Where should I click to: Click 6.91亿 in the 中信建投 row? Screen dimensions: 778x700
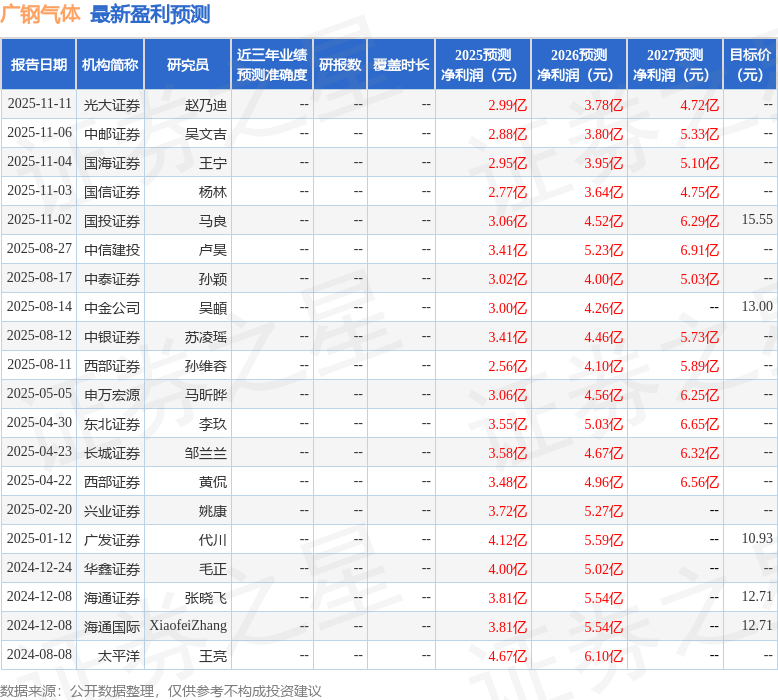pyautogui.click(x=699, y=250)
